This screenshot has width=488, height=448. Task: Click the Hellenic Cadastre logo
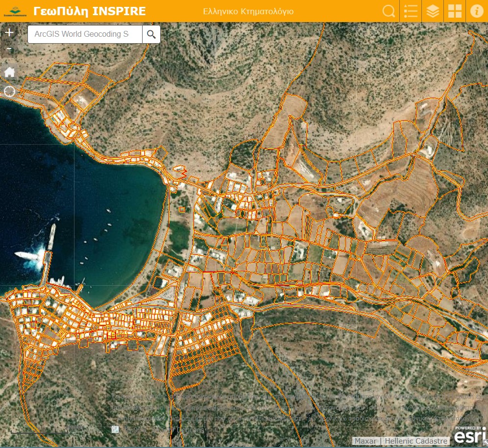tap(14, 11)
